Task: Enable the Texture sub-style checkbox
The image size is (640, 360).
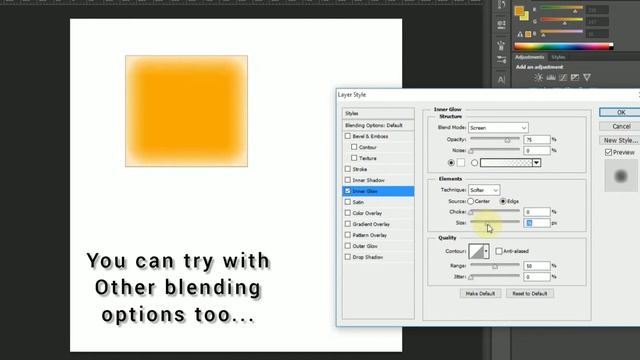Action: 354,158
